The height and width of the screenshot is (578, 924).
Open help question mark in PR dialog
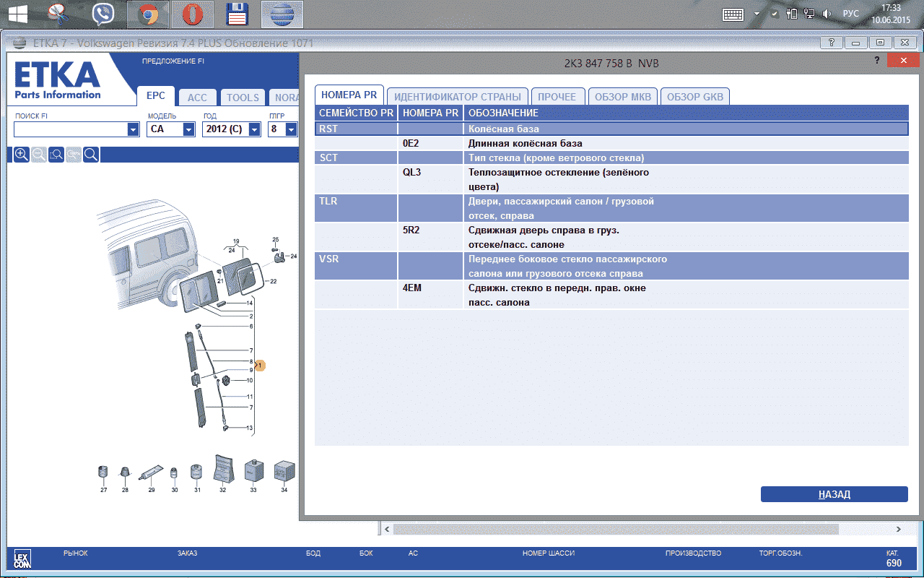pos(876,61)
